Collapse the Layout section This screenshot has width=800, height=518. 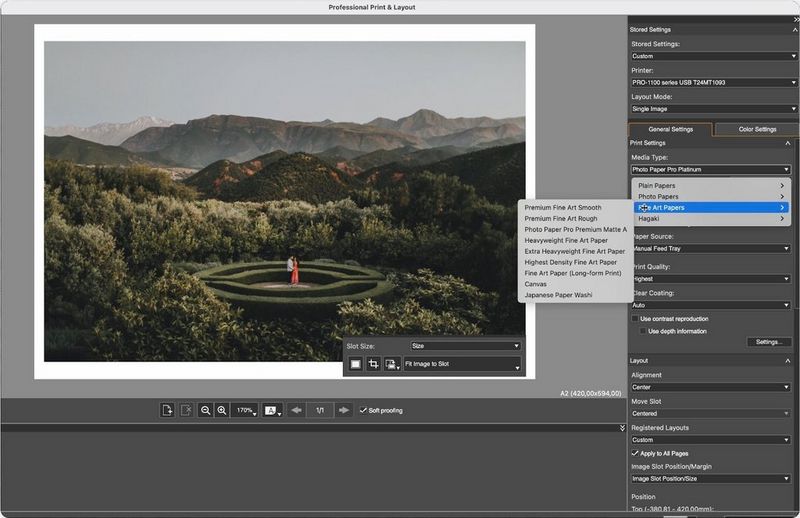click(787, 360)
